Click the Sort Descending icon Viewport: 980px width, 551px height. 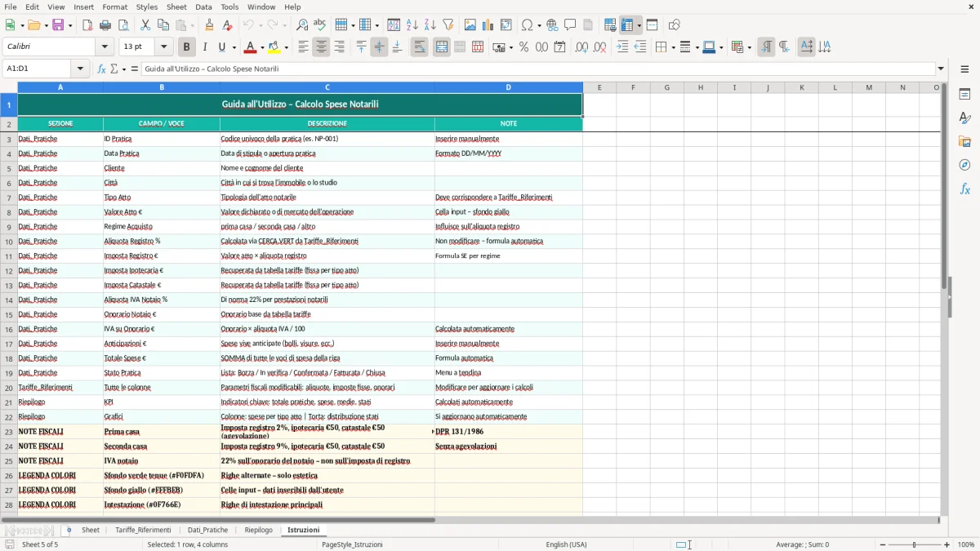430,25
